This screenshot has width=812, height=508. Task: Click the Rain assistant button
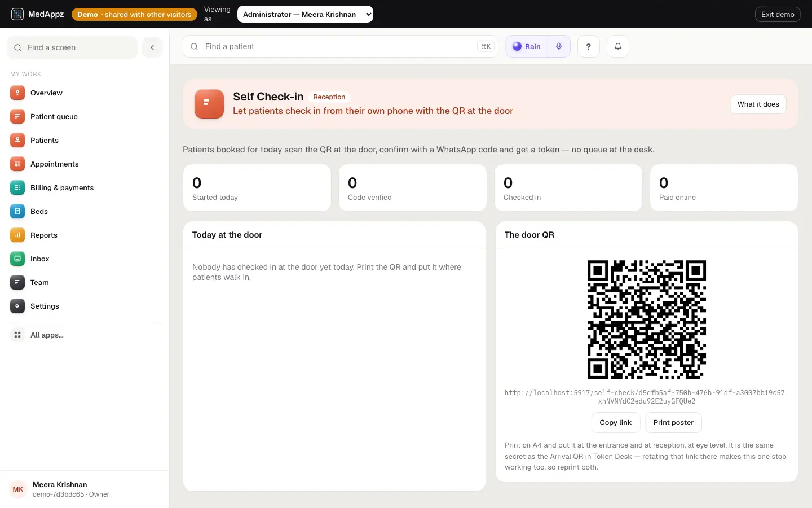pos(527,46)
